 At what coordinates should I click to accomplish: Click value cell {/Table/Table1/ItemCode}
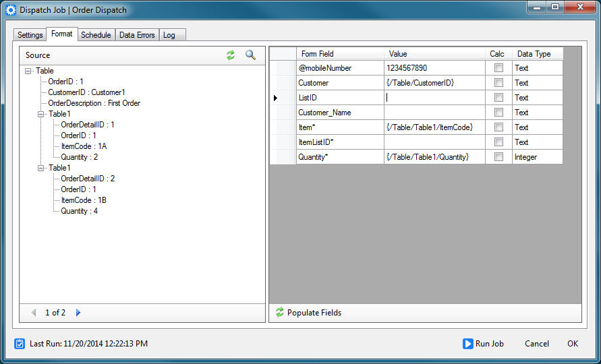[x=434, y=127]
